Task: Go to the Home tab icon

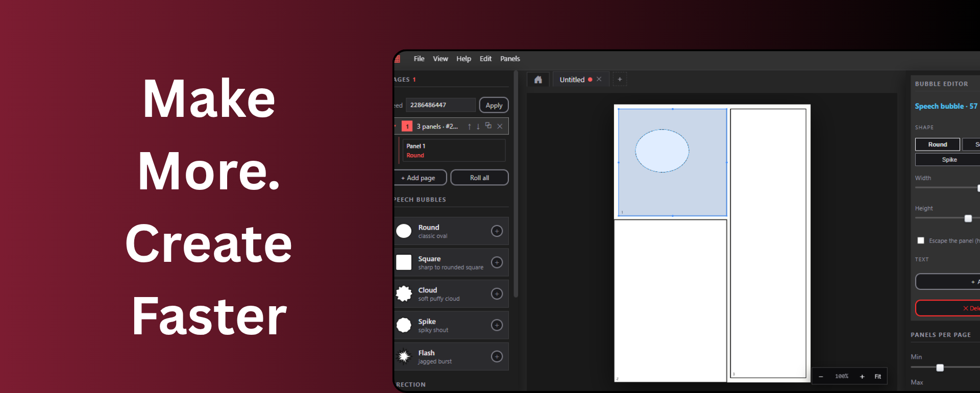Action: point(538,80)
